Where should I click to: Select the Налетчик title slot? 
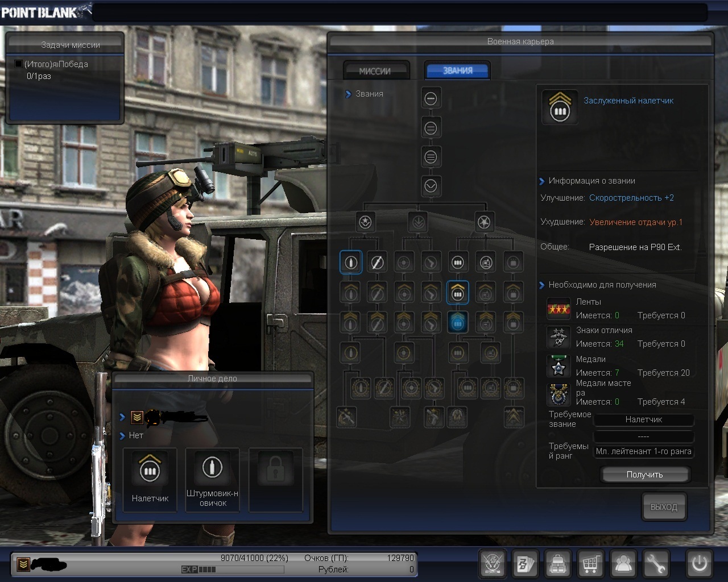click(150, 479)
